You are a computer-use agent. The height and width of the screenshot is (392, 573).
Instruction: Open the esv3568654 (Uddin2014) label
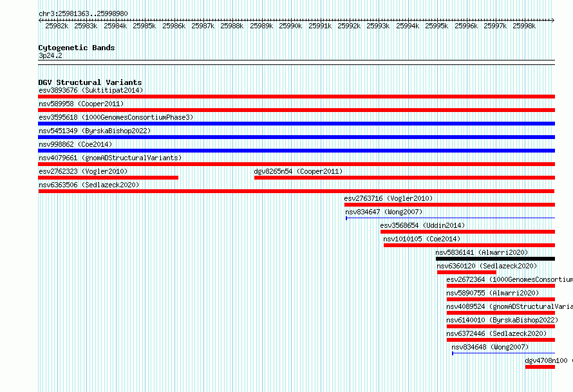click(x=422, y=225)
